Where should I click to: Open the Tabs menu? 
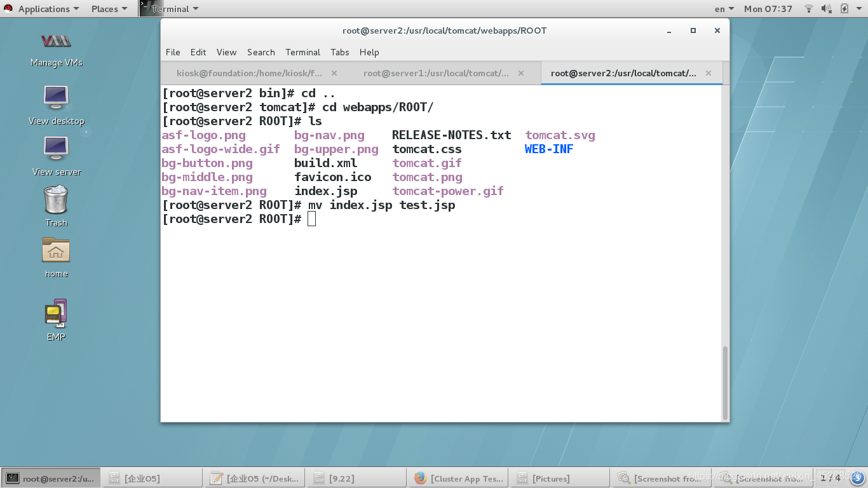[340, 52]
